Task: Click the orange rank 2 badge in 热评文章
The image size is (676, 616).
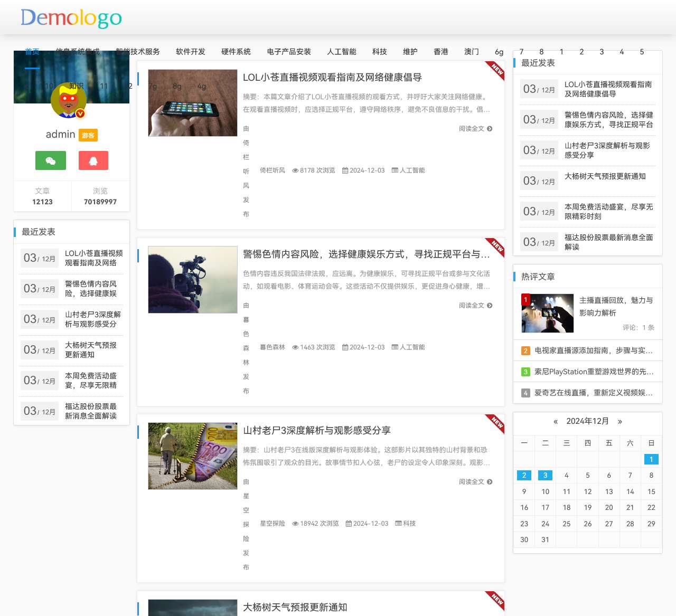Action: tap(525, 350)
